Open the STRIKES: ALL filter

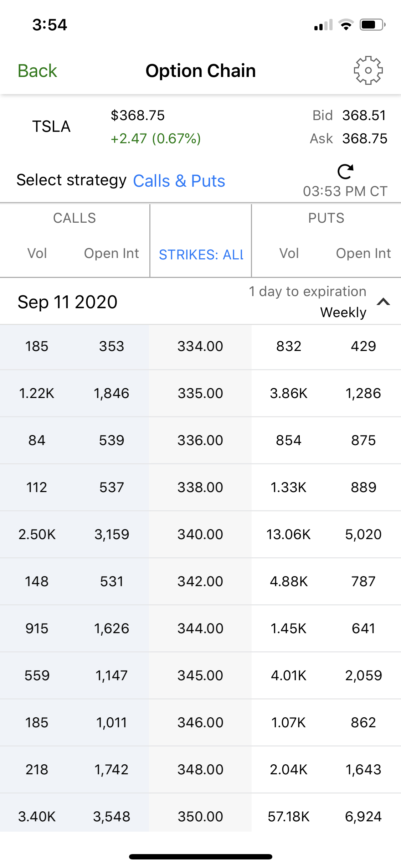(x=201, y=254)
